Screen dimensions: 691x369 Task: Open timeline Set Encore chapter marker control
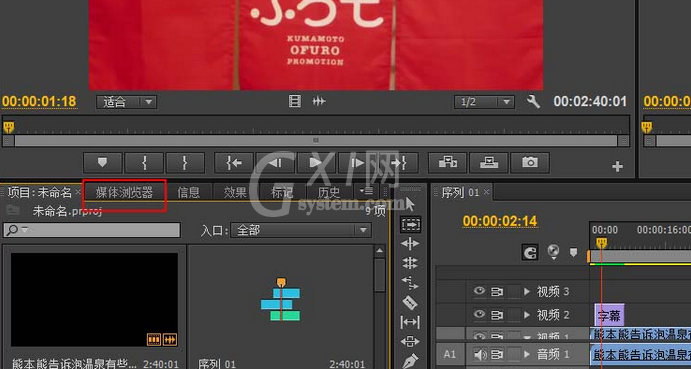[x=554, y=252]
